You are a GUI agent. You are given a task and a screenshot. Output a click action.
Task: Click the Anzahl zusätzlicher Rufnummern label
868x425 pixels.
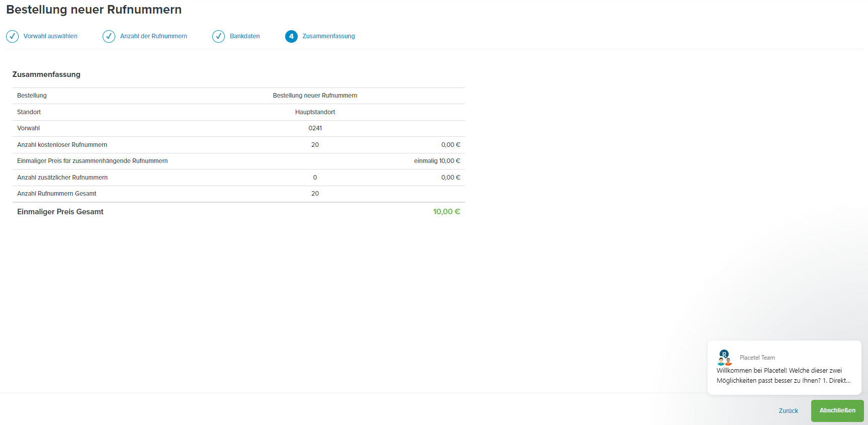[x=62, y=178]
